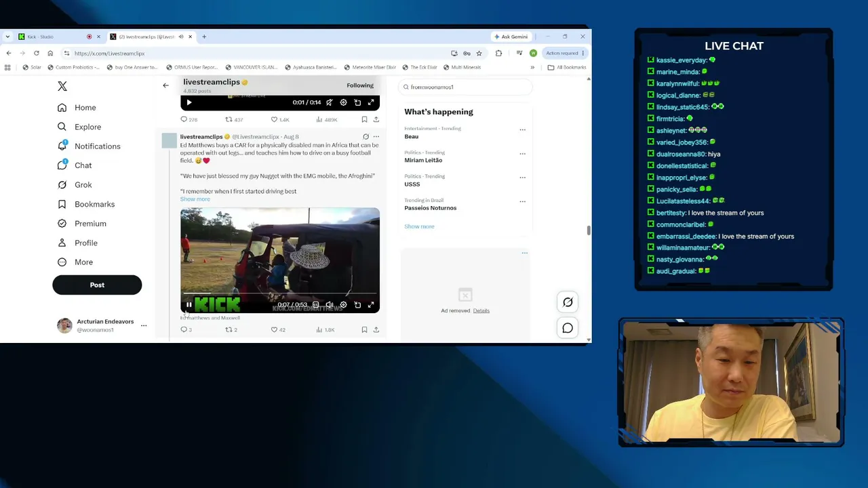Reply to the post with 3 comments

click(x=186, y=330)
